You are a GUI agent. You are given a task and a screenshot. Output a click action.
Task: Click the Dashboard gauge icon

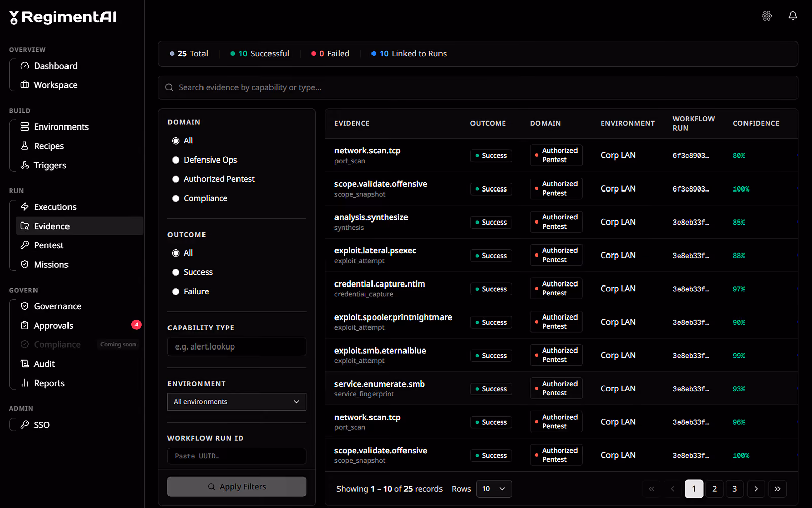tap(24, 66)
